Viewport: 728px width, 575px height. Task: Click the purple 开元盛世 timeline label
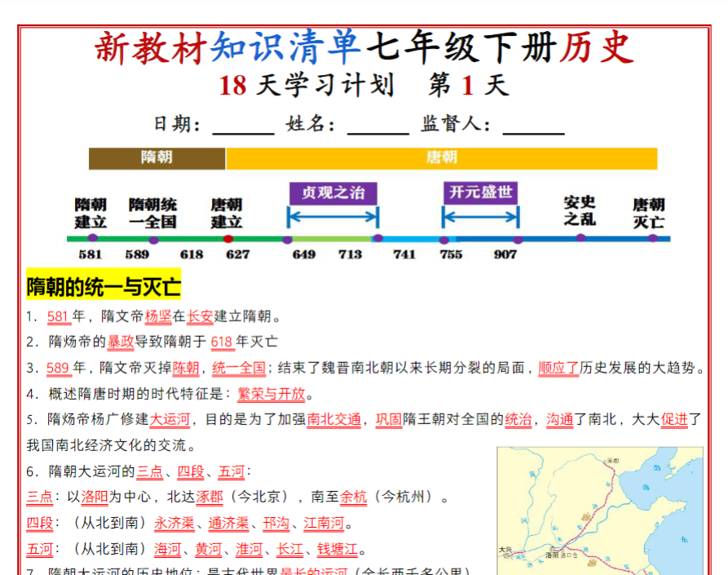pos(480,194)
